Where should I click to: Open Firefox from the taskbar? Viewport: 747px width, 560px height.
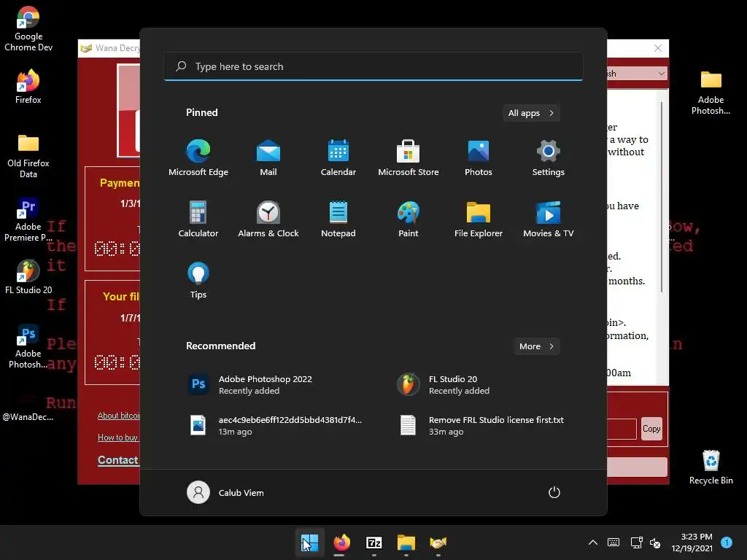tap(341, 542)
